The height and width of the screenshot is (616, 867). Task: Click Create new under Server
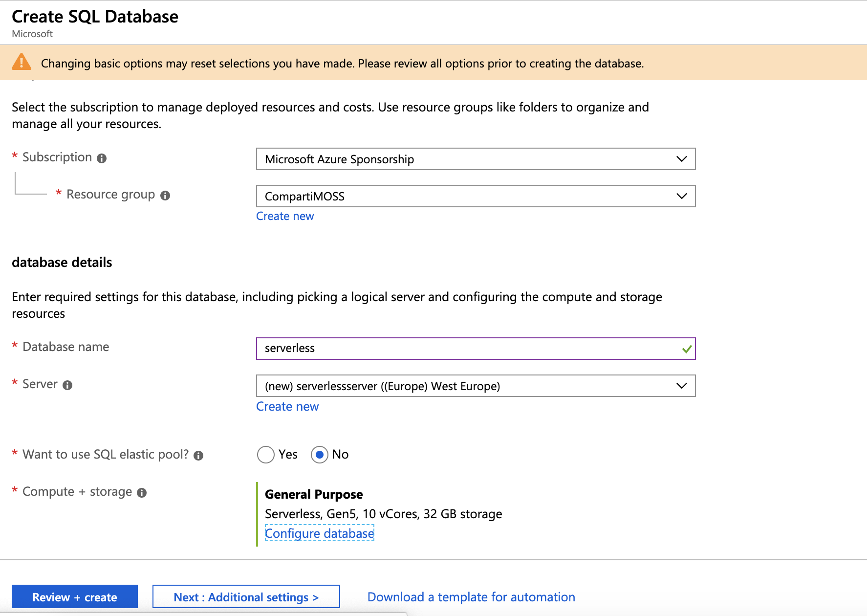[x=287, y=406]
